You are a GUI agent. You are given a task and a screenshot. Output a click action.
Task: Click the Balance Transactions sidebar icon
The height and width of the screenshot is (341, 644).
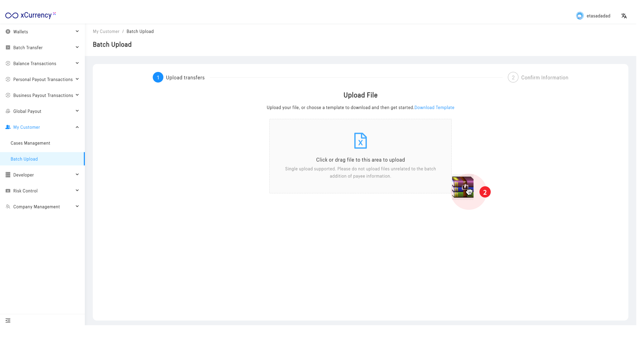click(x=8, y=63)
